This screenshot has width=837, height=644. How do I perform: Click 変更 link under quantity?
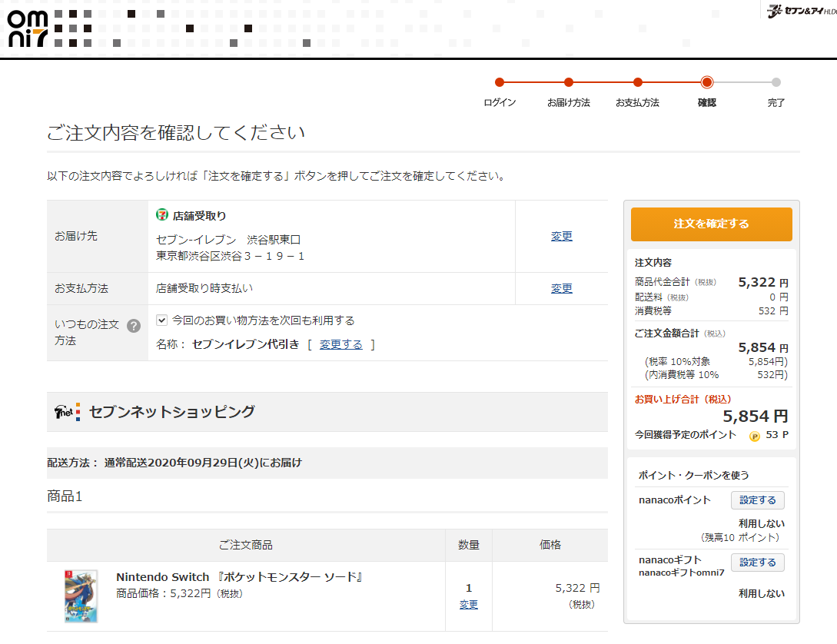tap(469, 605)
